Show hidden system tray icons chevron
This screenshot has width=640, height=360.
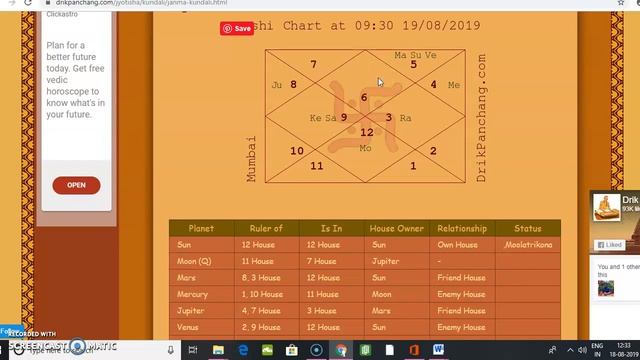(x=570, y=350)
